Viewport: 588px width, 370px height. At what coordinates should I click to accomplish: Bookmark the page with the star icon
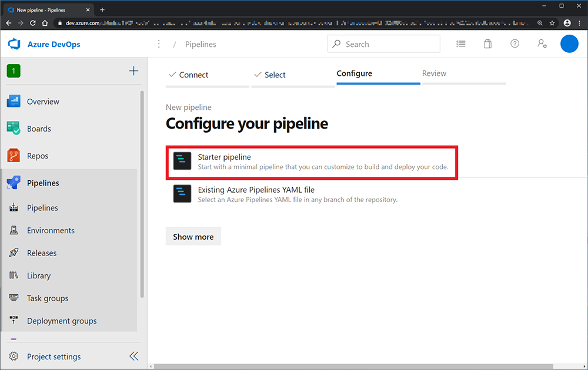[552, 23]
